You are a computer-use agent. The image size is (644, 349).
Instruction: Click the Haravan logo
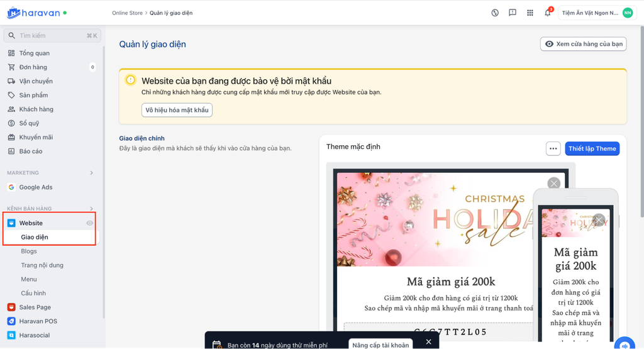click(x=35, y=13)
